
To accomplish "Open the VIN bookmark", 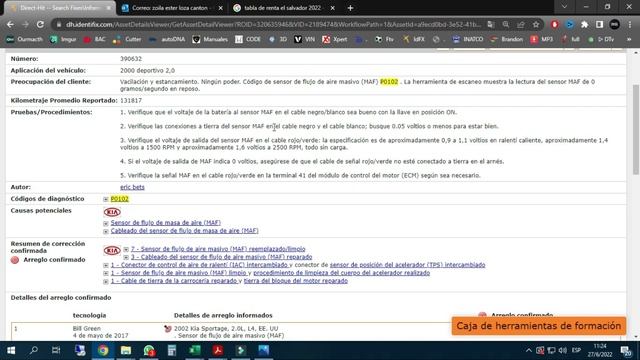I will click(x=304, y=39).
